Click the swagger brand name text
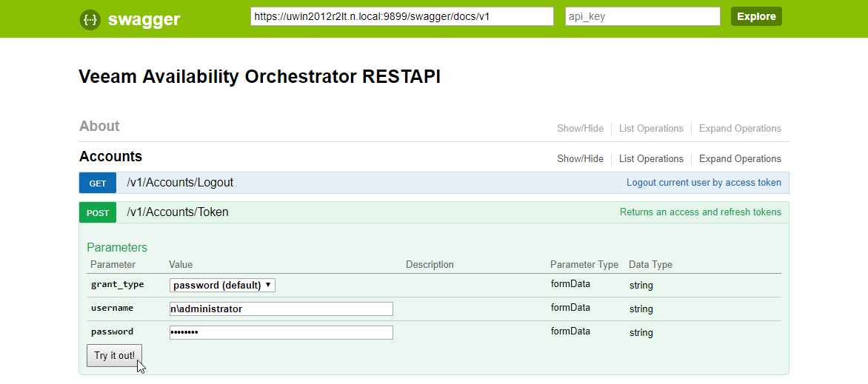Screen dimensions: 868x384 tap(144, 20)
